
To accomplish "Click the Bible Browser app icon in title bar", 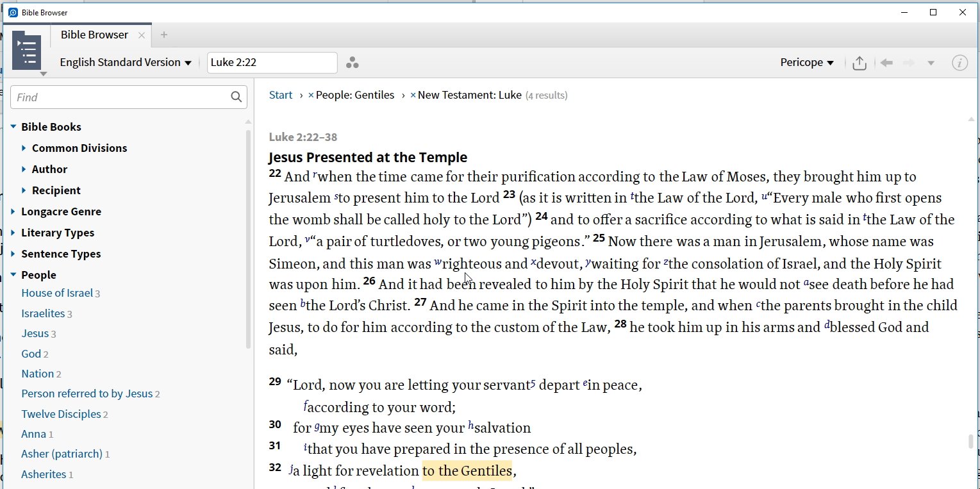I will (12, 12).
